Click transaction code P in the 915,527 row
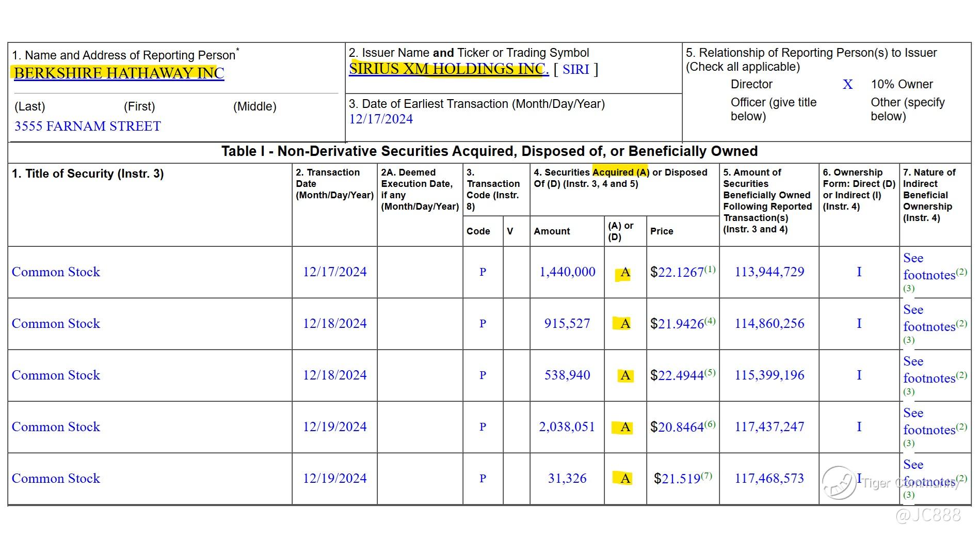Viewport: 980px width, 537px height. click(483, 324)
